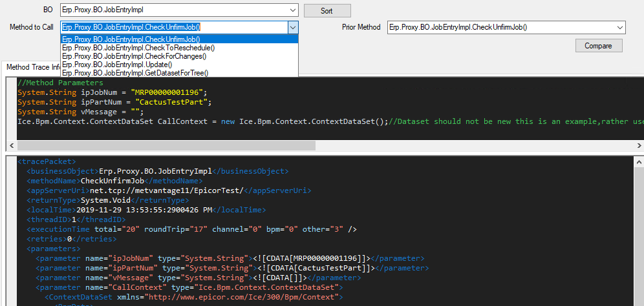Click the vMessage parameter XML line
Image resolution: width=644 pixels, height=306 pixels.
[x=199, y=278]
